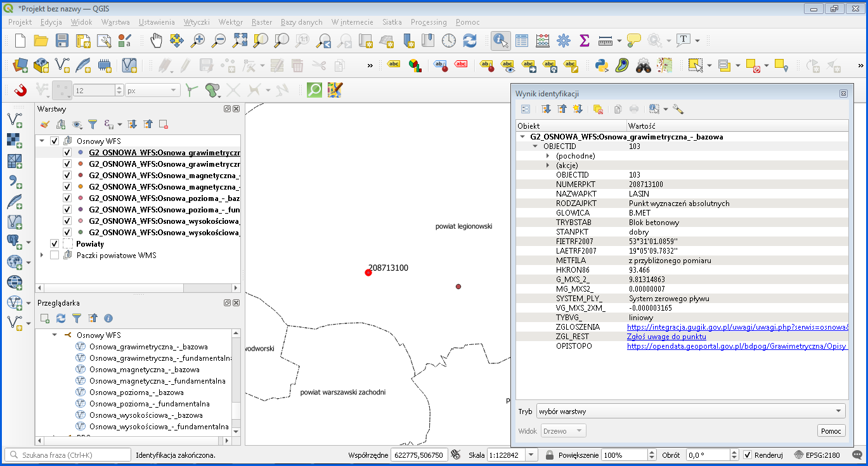The height and width of the screenshot is (466, 868).
Task: Click the red point 208713100 on map
Action: (368, 273)
